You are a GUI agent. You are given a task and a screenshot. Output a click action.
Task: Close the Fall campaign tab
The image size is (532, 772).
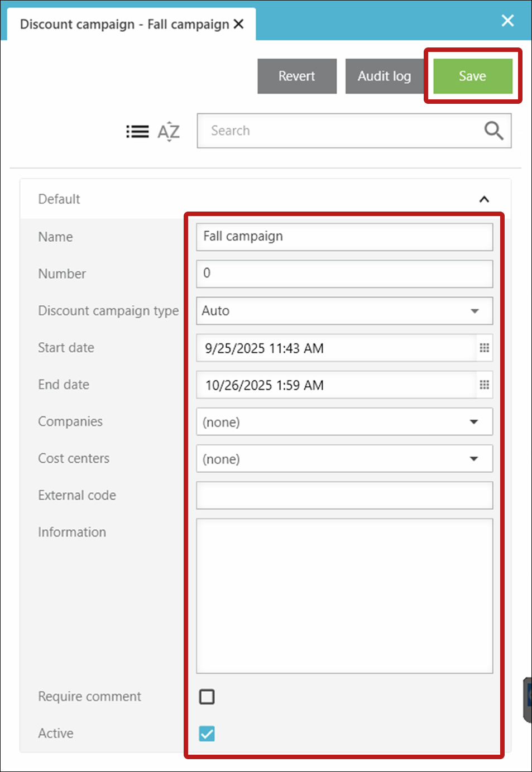point(239,24)
